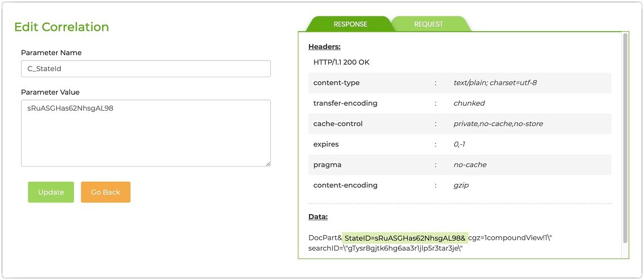This screenshot has height=280, width=644.
Task: Switch to the REQUEST tab
Action: (x=429, y=24)
